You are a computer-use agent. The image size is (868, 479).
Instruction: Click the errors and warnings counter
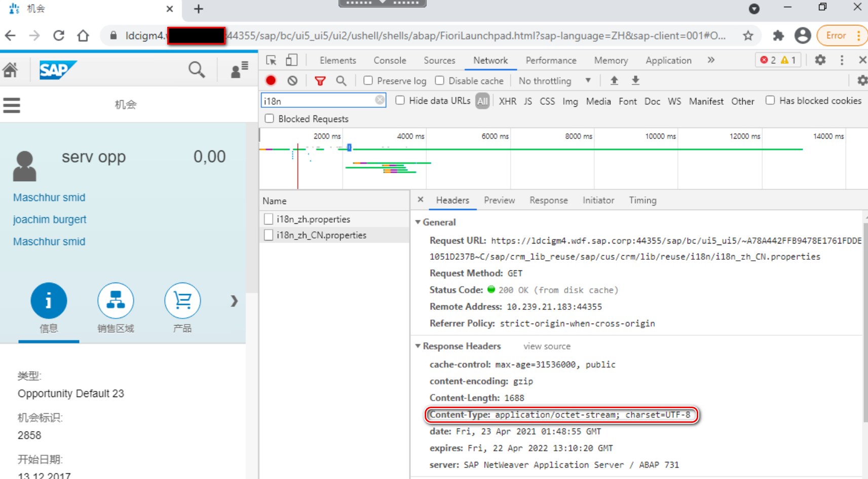coord(778,60)
